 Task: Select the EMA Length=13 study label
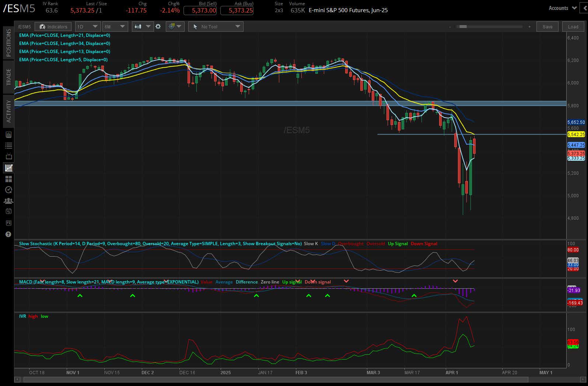click(x=64, y=52)
